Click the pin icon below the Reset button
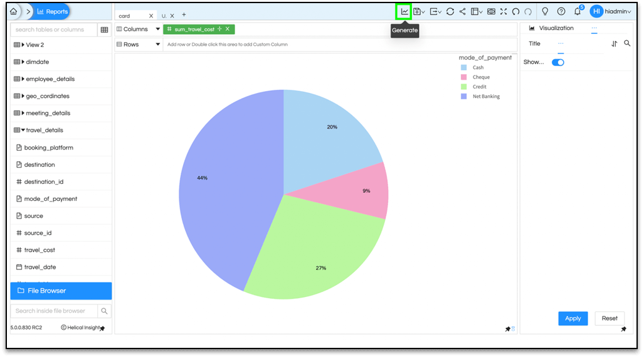644x356 pixels. point(623,329)
